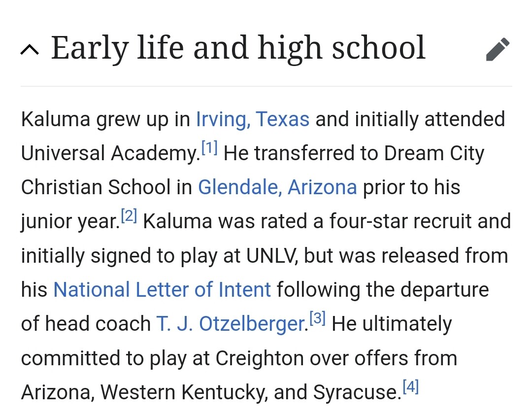Viewport: 532px width, 418px height.
Task: Open the Irving, Texas link
Action: tap(253, 119)
